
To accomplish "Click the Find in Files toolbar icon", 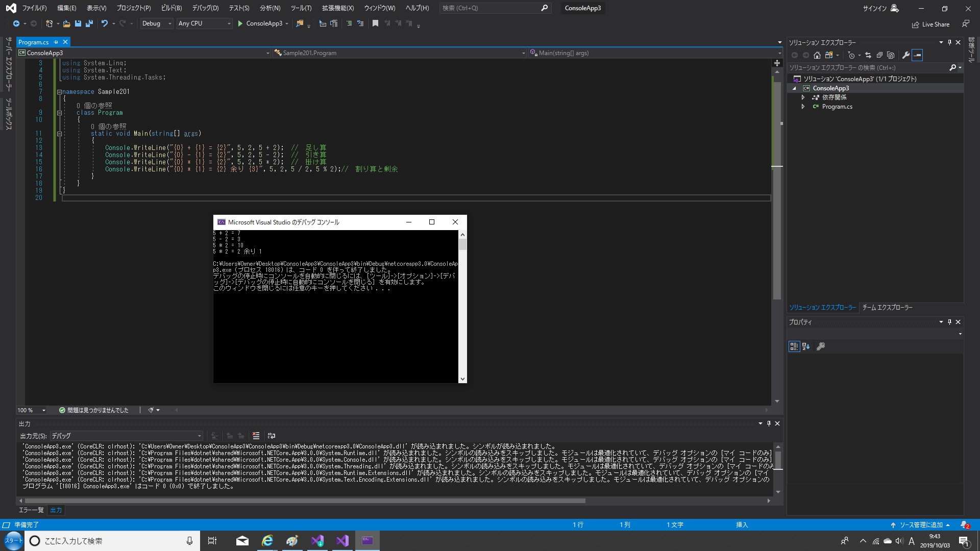I will pyautogui.click(x=300, y=23).
